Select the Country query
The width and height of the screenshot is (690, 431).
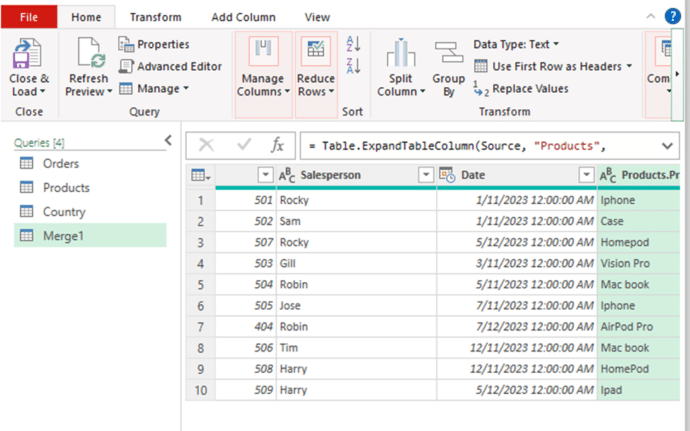pyautogui.click(x=64, y=212)
